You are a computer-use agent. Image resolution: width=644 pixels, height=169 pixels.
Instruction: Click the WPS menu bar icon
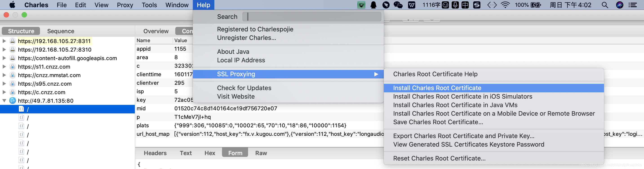[411, 5]
